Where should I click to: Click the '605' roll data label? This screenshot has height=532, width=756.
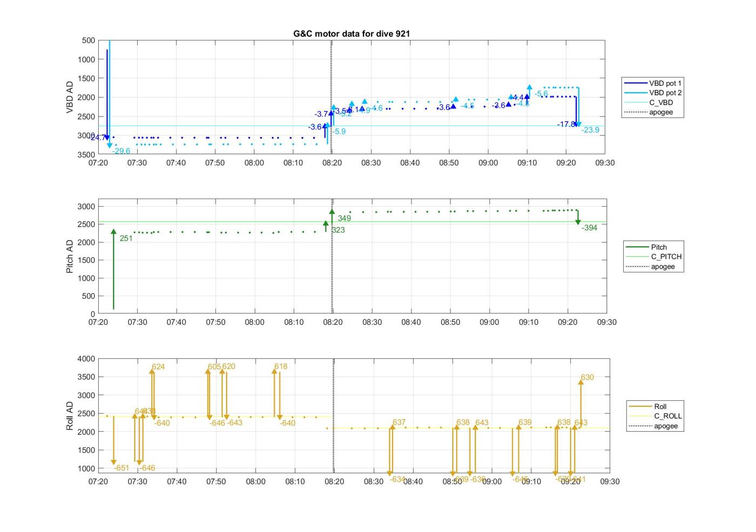pos(214,366)
